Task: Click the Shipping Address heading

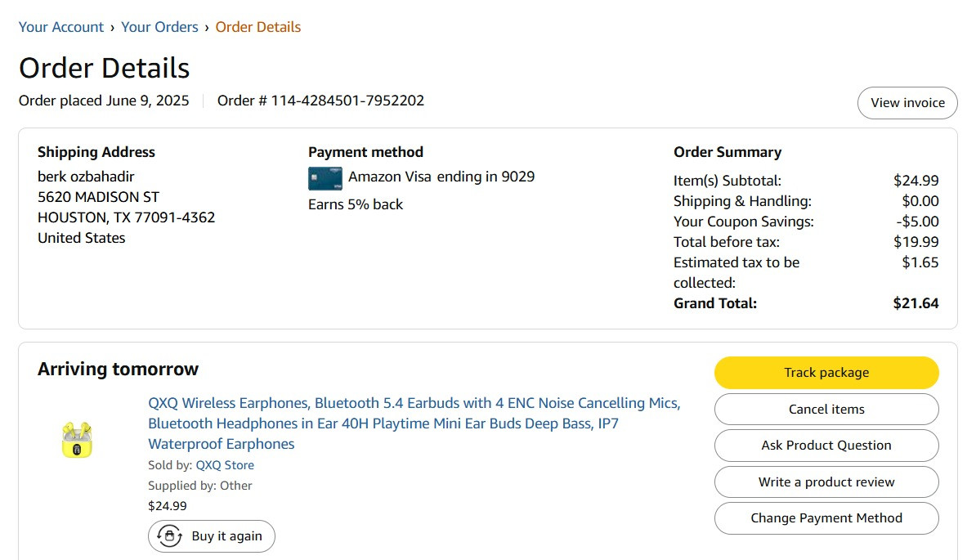Action: tap(96, 152)
